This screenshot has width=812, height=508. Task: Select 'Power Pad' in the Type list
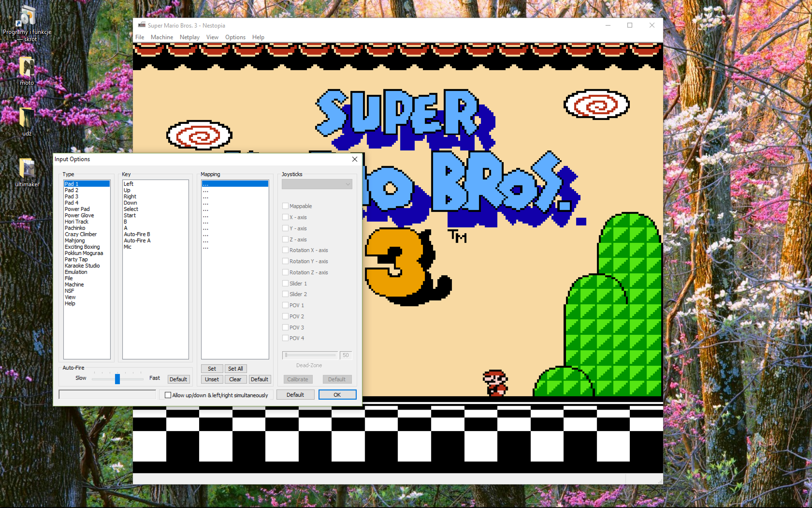pyautogui.click(x=87, y=209)
